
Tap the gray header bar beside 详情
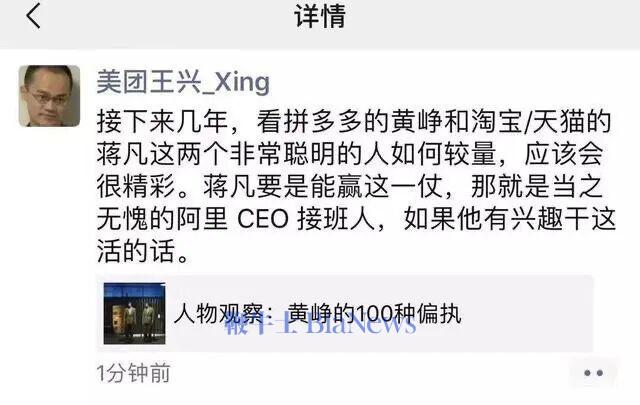[x=490, y=18]
